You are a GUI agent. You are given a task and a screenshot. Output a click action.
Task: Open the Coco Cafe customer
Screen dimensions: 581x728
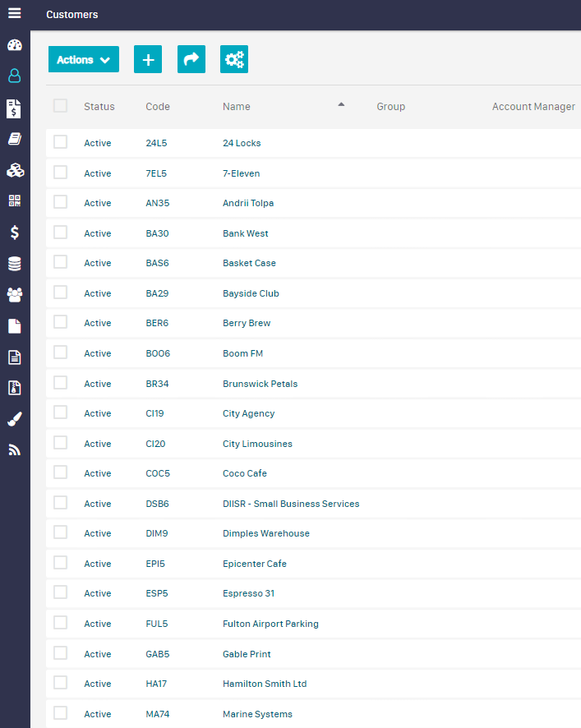pyautogui.click(x=245, y=473)
